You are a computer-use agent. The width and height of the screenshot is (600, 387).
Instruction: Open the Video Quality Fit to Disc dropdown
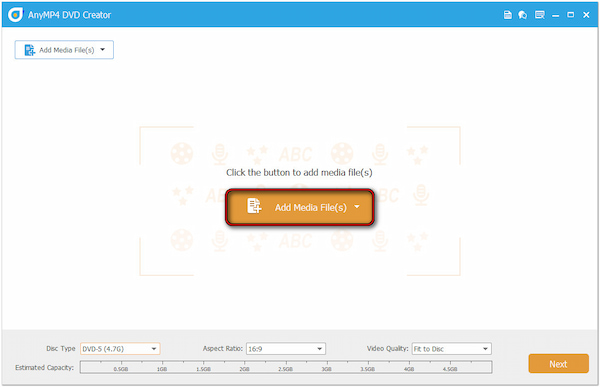452,349
